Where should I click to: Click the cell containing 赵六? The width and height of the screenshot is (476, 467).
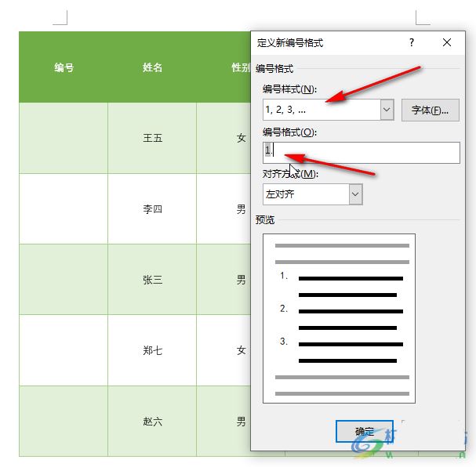point(153,421)
